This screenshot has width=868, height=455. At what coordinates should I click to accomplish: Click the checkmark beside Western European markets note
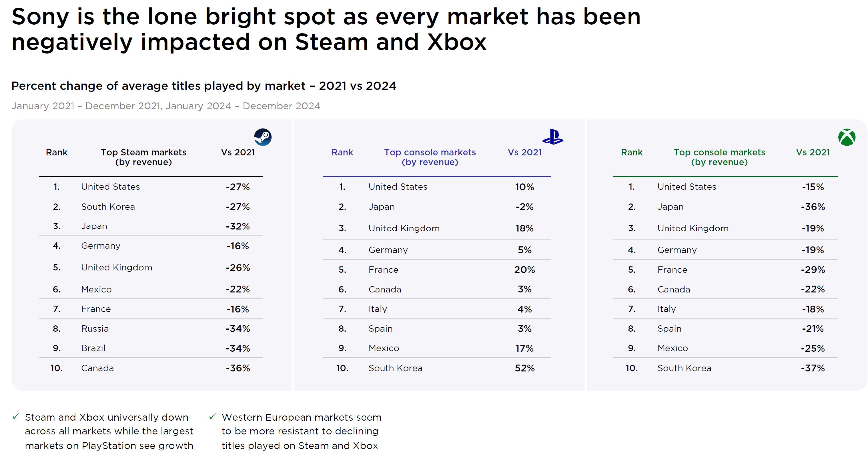[212, 417]
